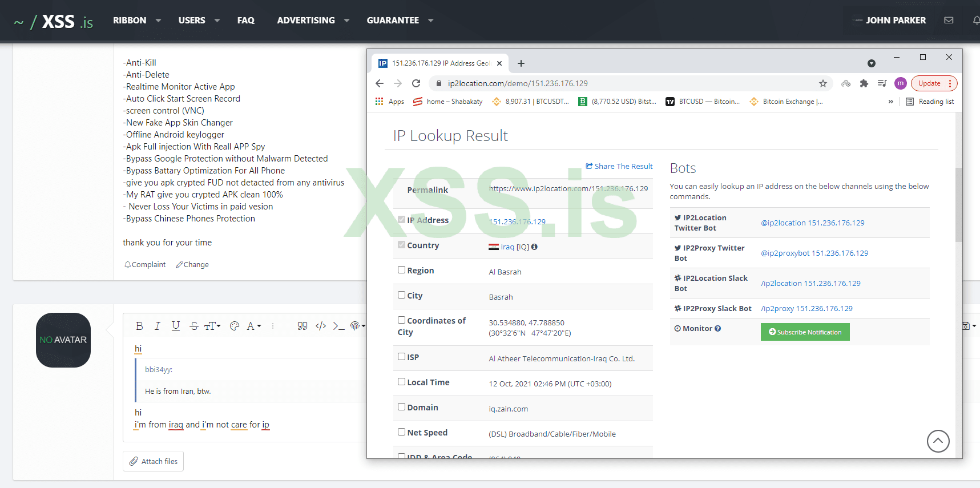Click the NO AVATAR profile image
This screenshot has height=488, width=980.
pos(63,340)
